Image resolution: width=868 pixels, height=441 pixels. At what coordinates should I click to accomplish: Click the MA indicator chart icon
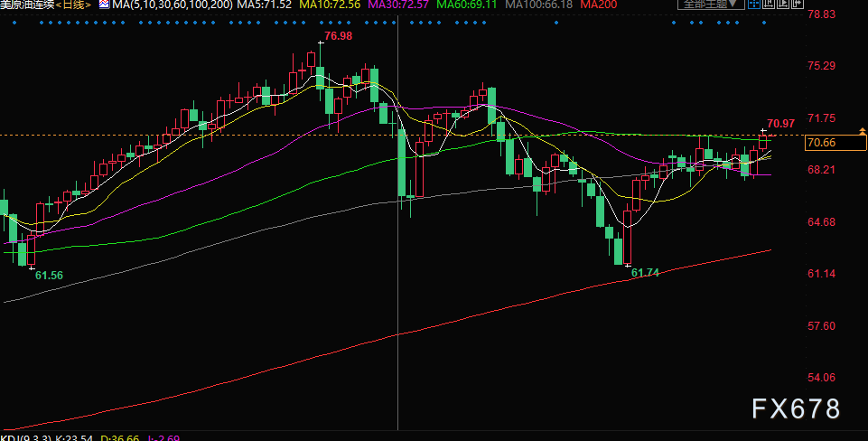point(104,5)
